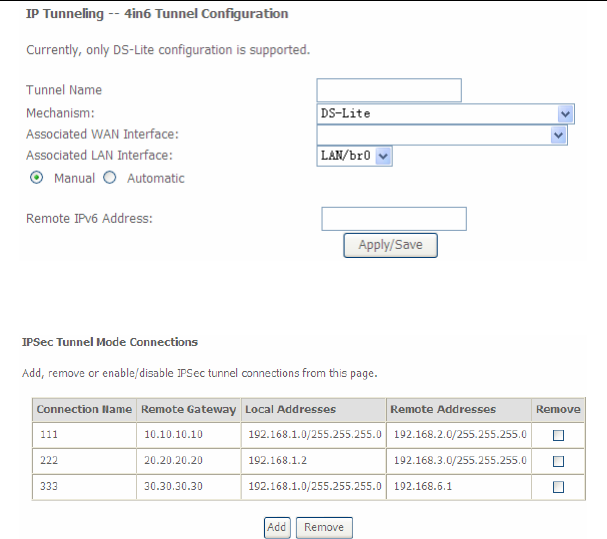Click the Remote IPv6 Address field
The image size is (607, 539).
pos(394,219)
